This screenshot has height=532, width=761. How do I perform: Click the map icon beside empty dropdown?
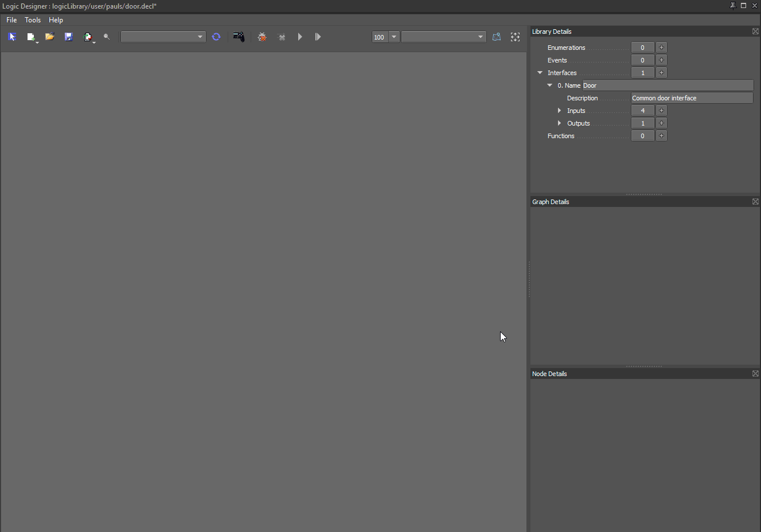coord(497,37)
